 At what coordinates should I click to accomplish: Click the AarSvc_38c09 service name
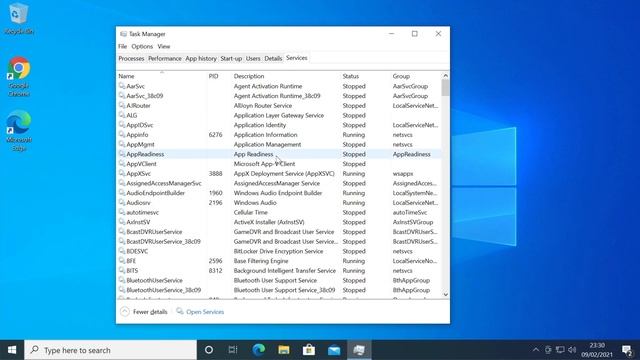pos(144,96)
